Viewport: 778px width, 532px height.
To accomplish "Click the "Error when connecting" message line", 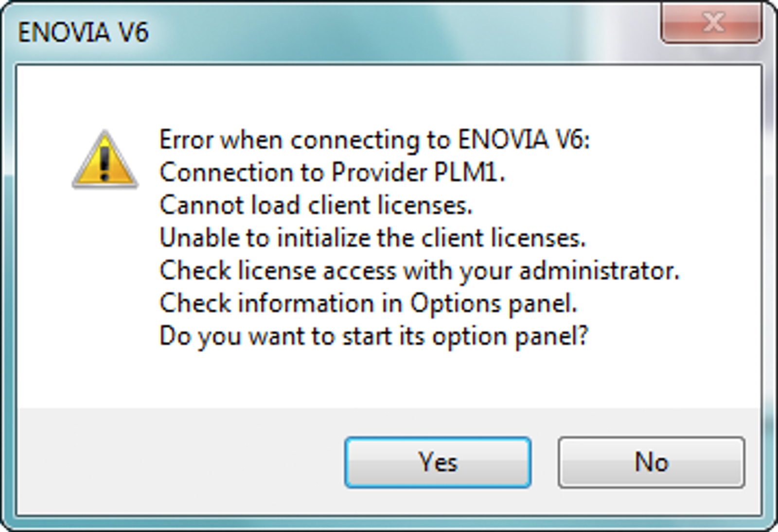I will click(374, 140).
